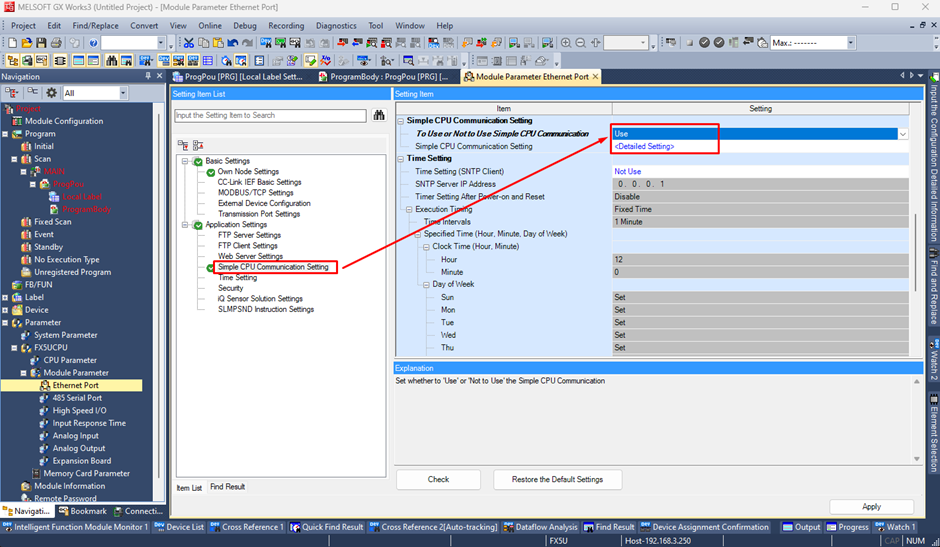Open Help via blue question mark icon
Viewport: 940px width, 547px height.
tap(93, 43)
